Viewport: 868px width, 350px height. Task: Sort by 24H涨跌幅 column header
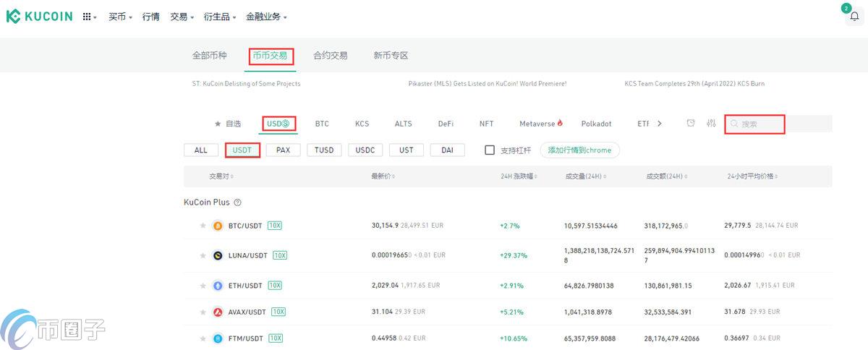[519, 176]
